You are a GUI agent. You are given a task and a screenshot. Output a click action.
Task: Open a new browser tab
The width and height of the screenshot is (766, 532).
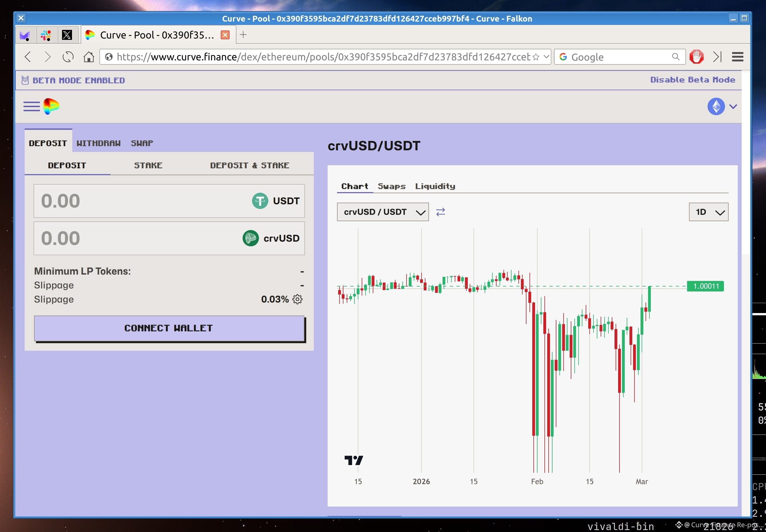click(x=243, y=35)
